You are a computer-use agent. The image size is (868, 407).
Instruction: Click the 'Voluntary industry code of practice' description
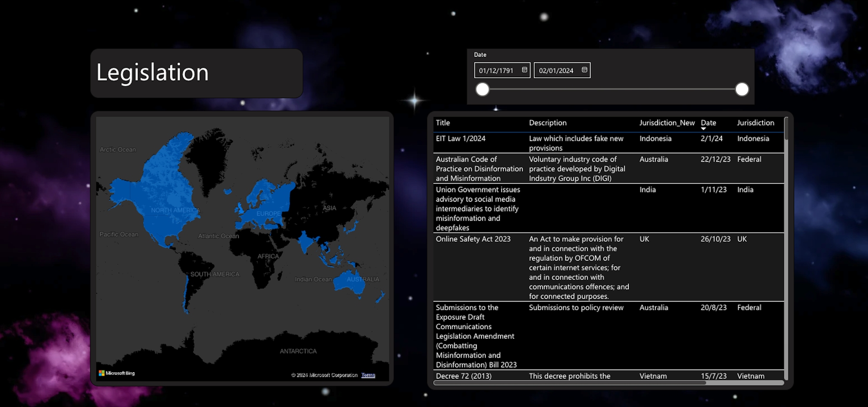(x=577, y=169)
